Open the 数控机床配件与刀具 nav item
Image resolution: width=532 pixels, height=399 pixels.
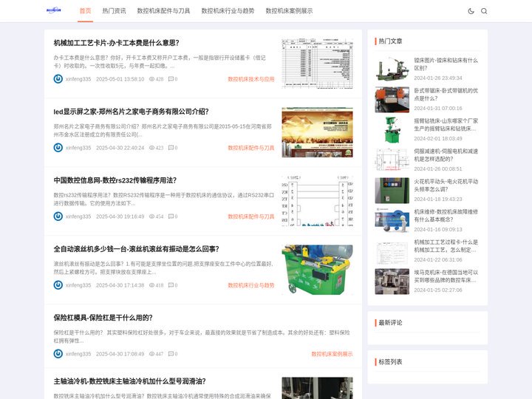tap(163, 11)
